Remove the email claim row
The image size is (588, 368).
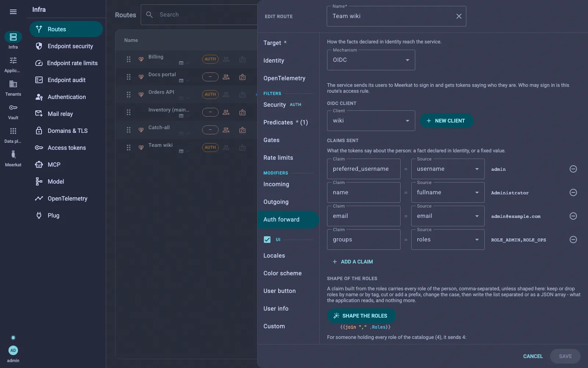[573, 216]
